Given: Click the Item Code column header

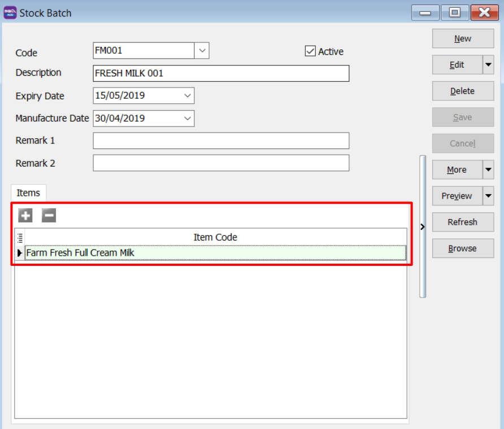Looking at the screenshot, I should [215, 238].
